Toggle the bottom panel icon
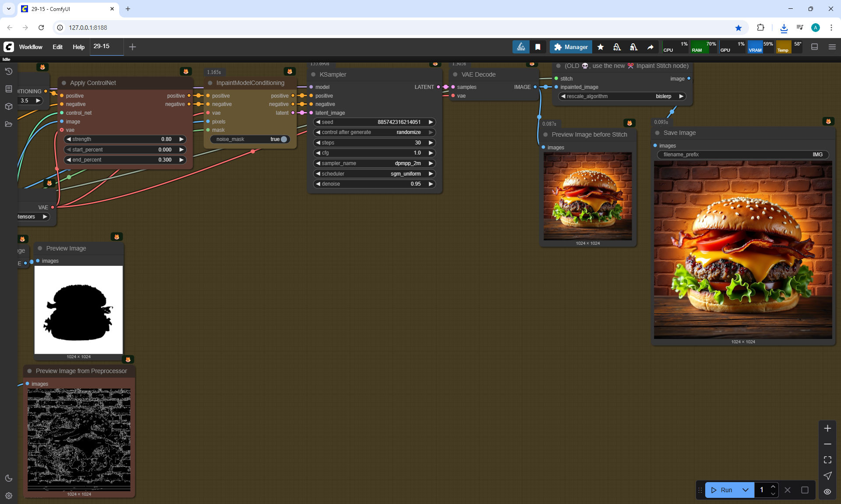Viewport: 841px width, 504px height. coord(814,47)
